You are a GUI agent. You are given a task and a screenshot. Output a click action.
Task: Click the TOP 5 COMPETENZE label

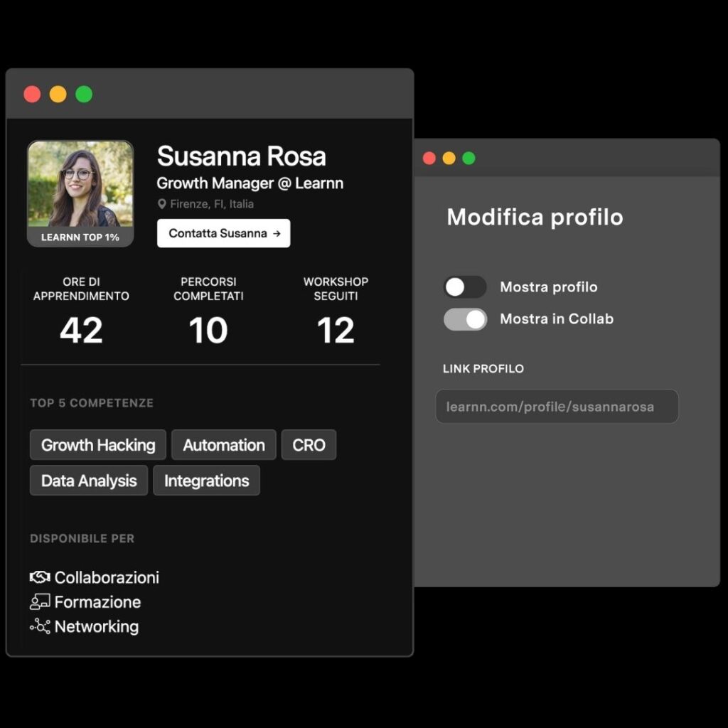point(92,403)
